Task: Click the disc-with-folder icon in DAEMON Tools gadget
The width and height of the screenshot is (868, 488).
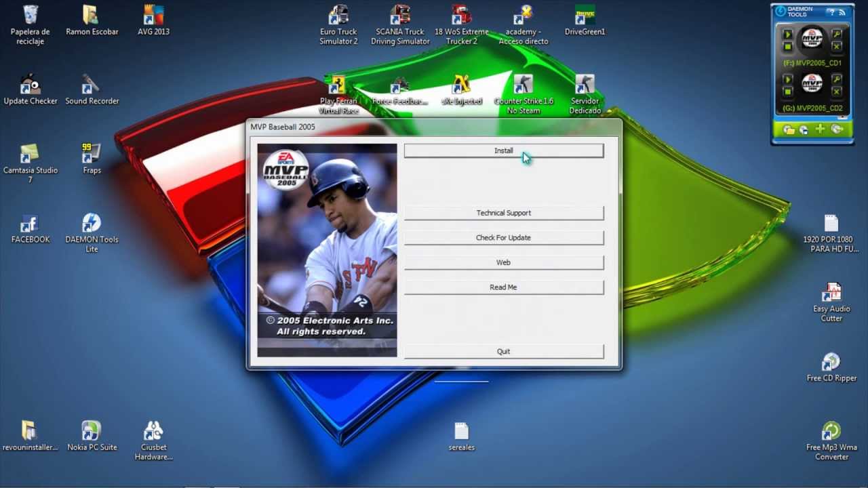Action: pos(789,129)
